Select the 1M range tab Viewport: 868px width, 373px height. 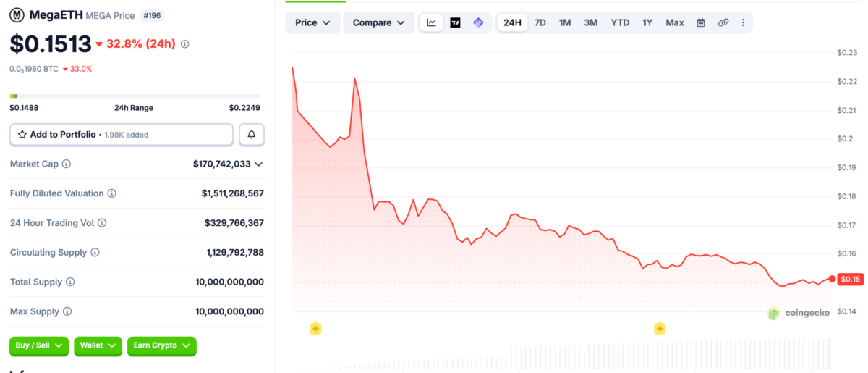coord(565,22)
